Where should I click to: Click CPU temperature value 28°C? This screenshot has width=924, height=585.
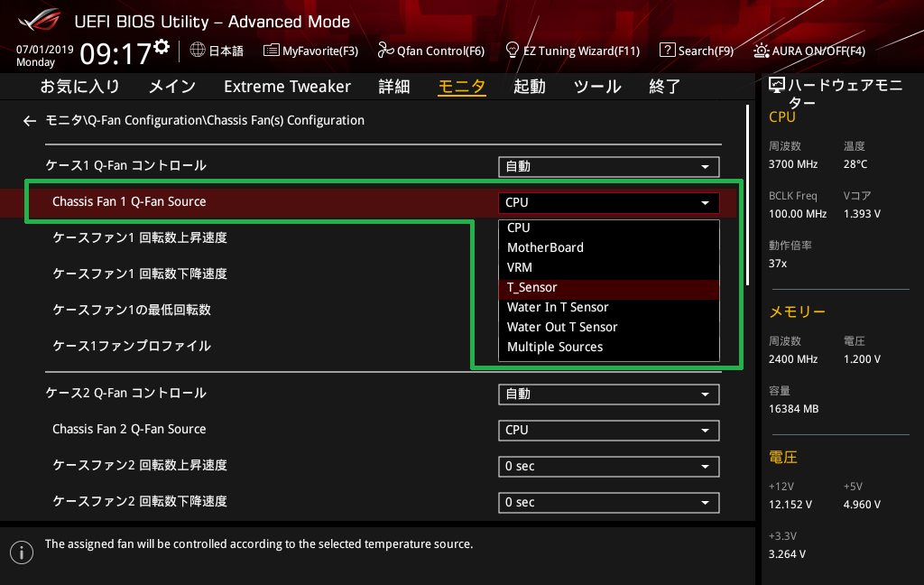click(855, 164)
